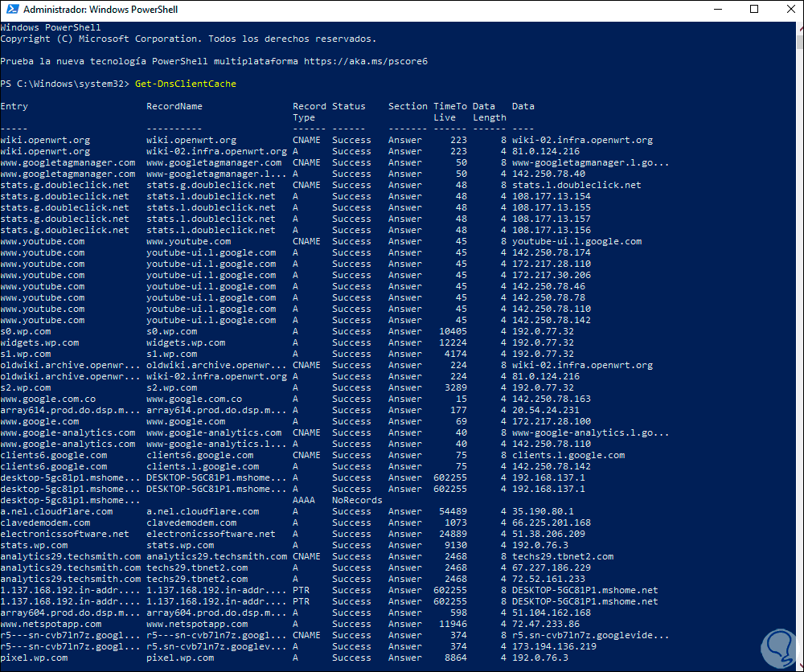Click the AAAA record type
Viewport: 804px width, 672px height.
tap(304, 500)
